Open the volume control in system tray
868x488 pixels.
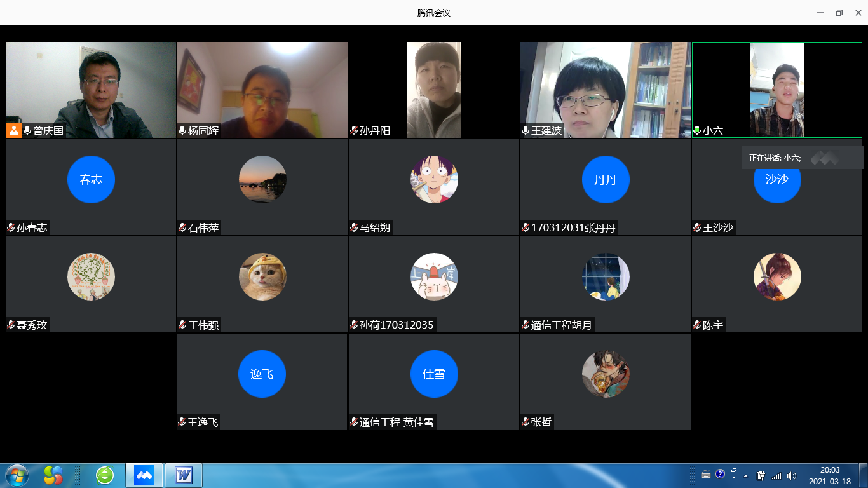pyautogui.click(x=791, y=475)
